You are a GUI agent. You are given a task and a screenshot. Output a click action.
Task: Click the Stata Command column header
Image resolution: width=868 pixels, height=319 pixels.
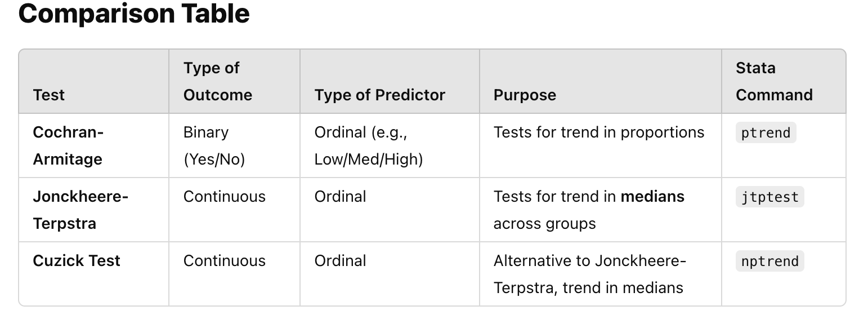tap(774, 81)
